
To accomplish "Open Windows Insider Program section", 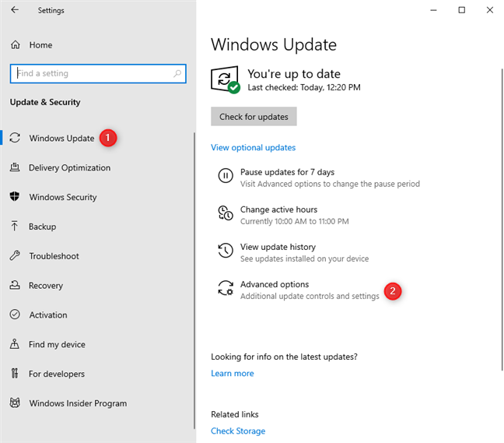I will click(x=78, y=403).
